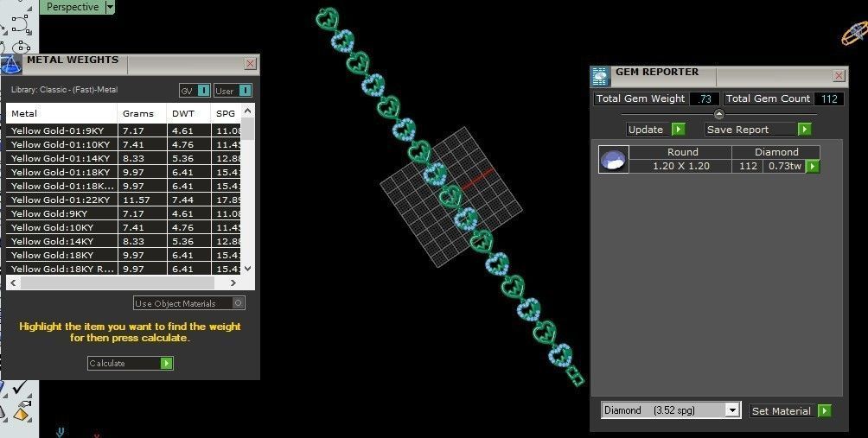Select the Yellow Gold-01:10KY row

(x=124, y=144)
